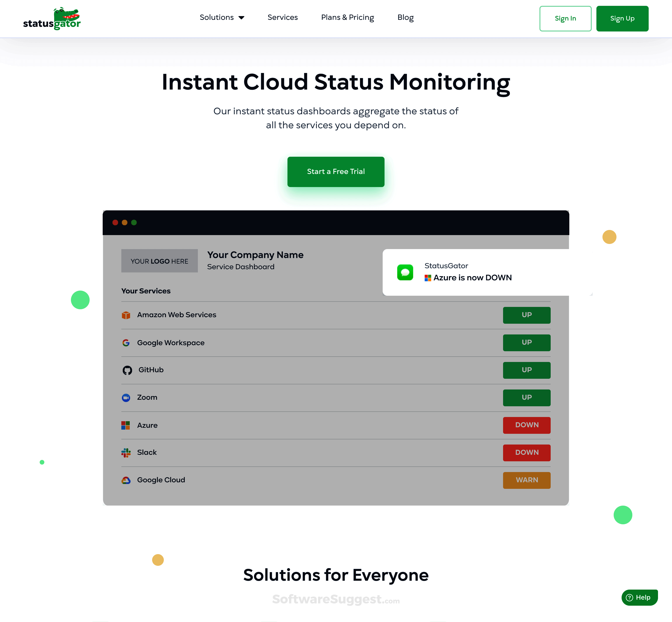672x622 pixels.
Task: Click the Azure DOWN status badge
Action: (527, 425)
